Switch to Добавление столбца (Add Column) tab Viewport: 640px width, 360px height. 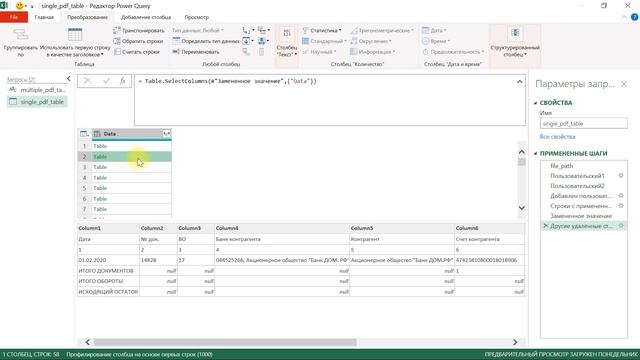(x=146, y=17)
